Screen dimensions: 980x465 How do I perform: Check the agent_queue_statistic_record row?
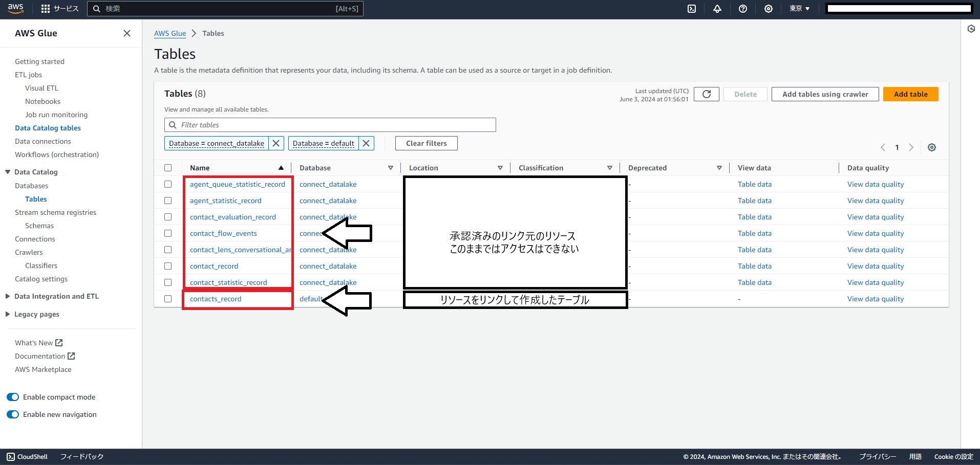pyautogui.click(x=168, y=184)
